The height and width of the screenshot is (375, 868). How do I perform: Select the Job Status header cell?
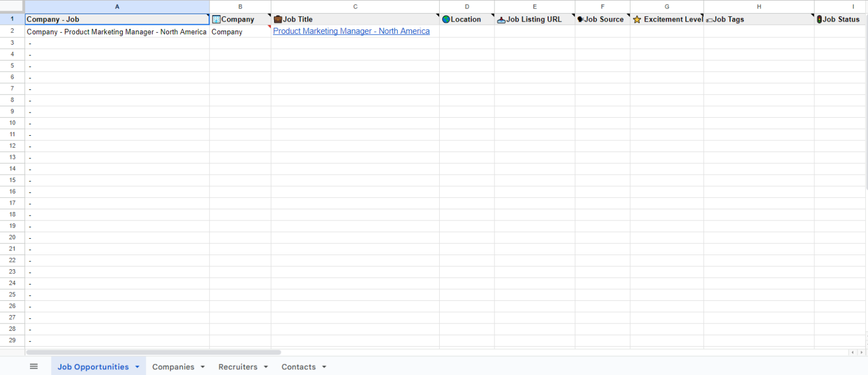(841, 19)
